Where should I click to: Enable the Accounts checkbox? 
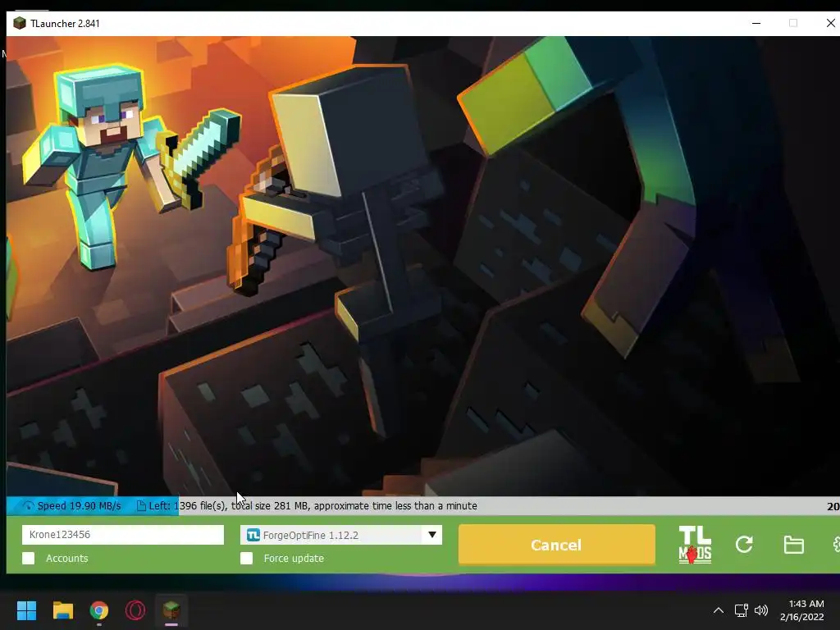(x=29, y=558)
